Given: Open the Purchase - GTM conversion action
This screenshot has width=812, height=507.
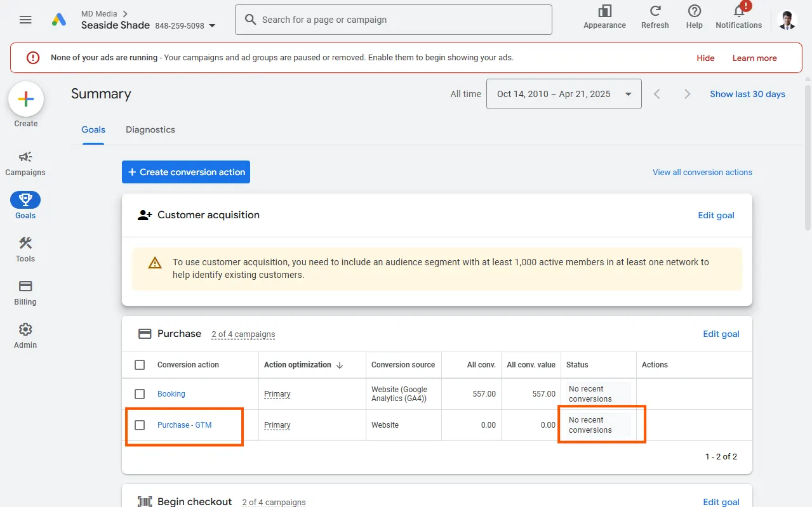Looking at the screenshot, I should [x=185, y=425].
